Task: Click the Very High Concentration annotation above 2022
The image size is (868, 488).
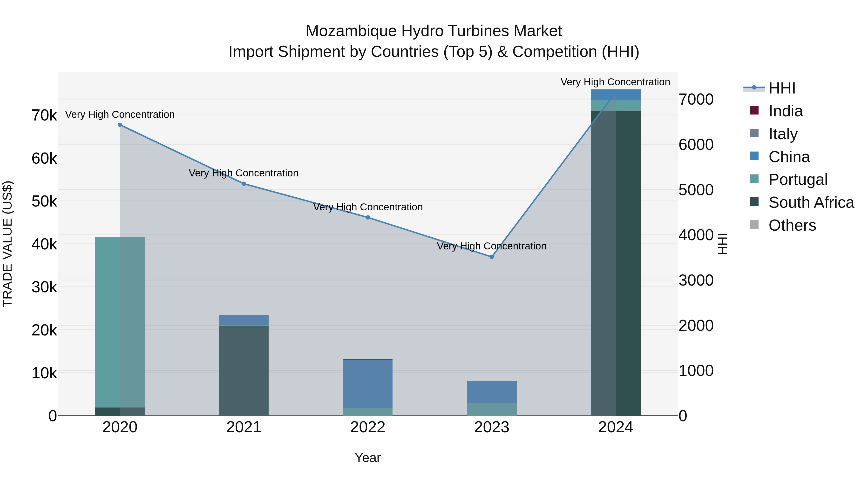Action: (368, 207)
